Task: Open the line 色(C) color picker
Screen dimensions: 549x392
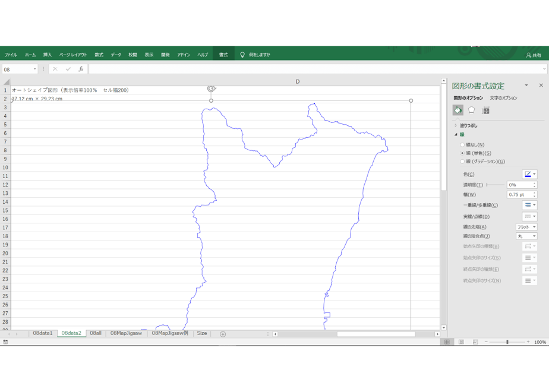Action: (529, 174)
